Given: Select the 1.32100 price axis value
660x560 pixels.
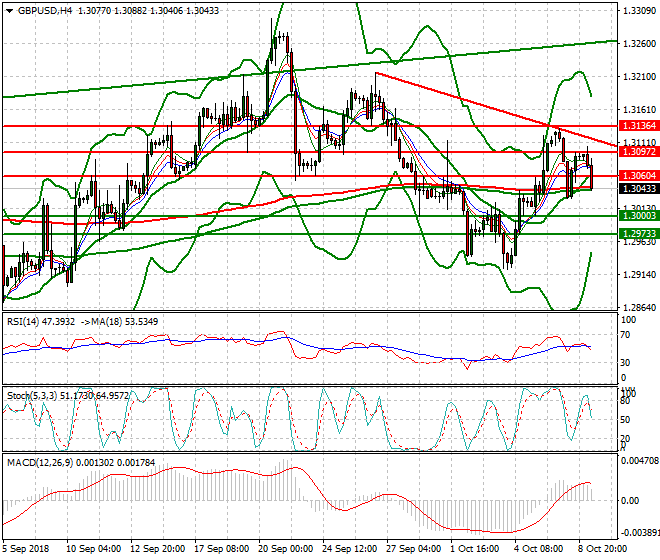Looking at the screenshot, I should point(639,77).
